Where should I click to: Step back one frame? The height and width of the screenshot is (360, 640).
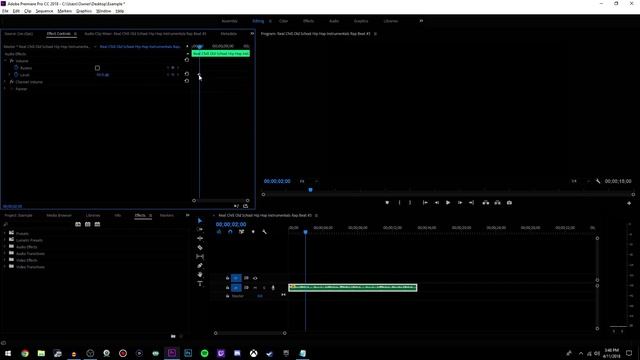[x=436, y=202]
